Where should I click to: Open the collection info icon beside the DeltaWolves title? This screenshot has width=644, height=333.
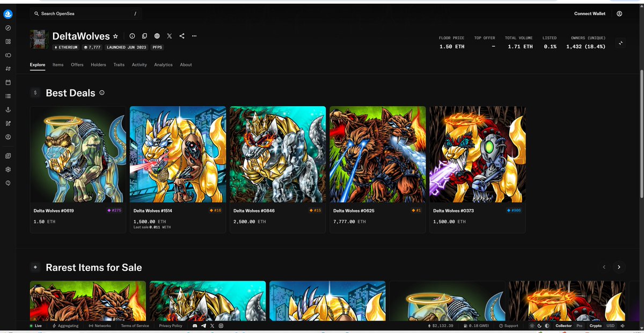coord(132,36)
